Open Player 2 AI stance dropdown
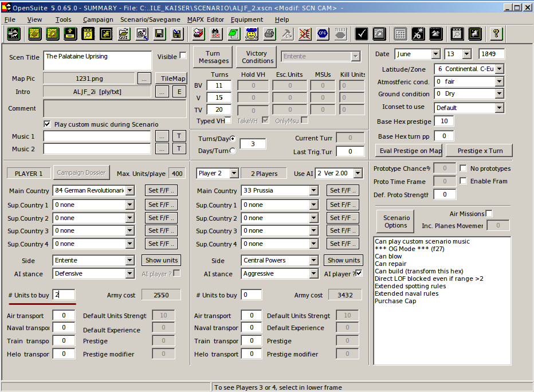This screenshot has width=534, height=392. click(313, 273)
